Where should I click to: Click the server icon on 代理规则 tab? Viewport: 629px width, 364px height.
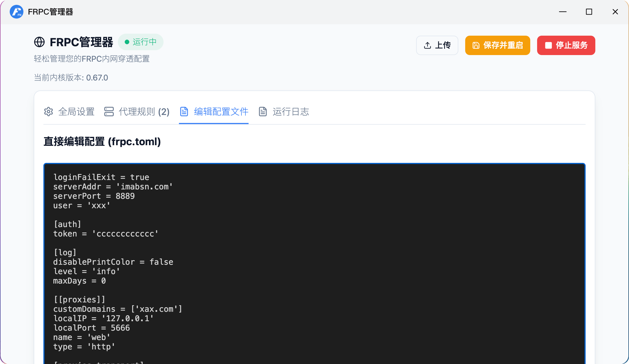point(109,112)
